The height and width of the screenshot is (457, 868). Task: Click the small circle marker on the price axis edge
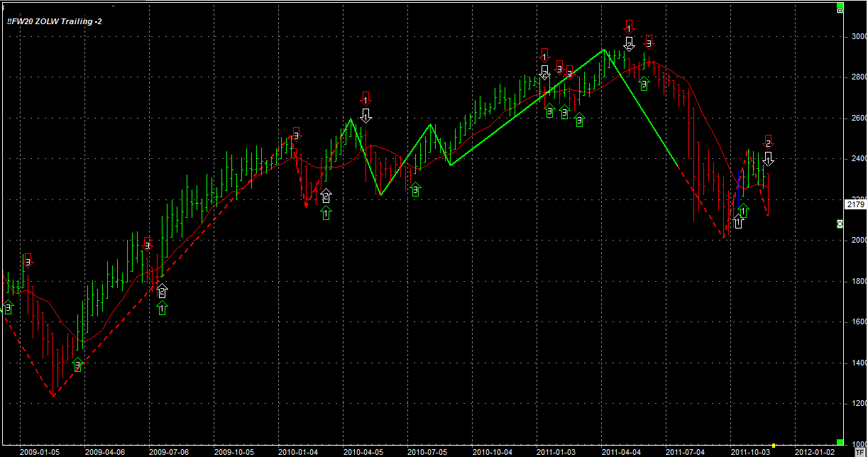coord(840,224)
